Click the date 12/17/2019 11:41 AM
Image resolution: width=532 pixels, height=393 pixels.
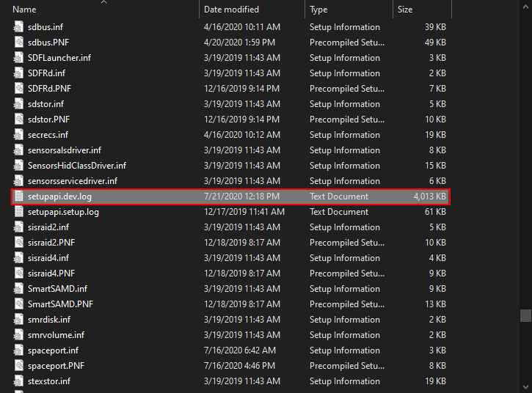[x=244, y=212]
